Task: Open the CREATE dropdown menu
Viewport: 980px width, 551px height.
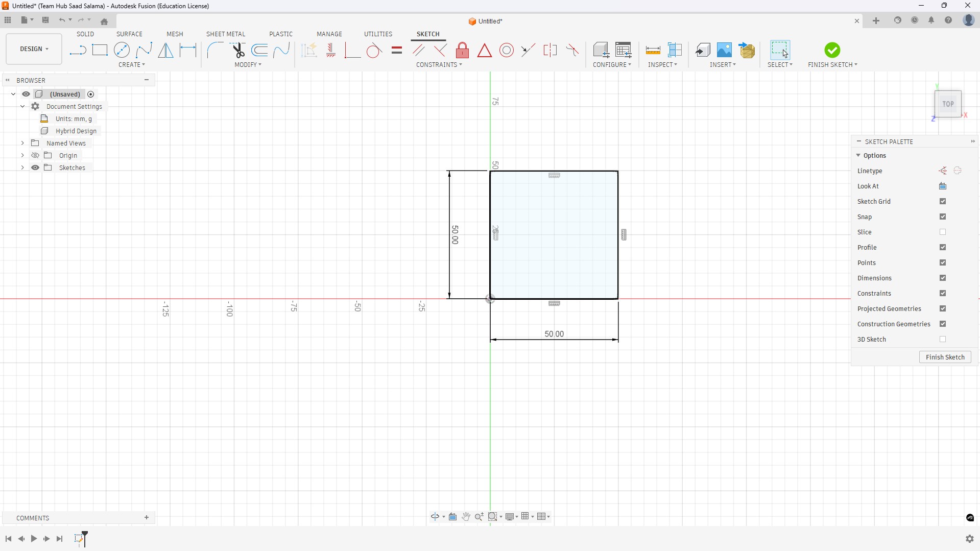Action: [x=132, y=65]
